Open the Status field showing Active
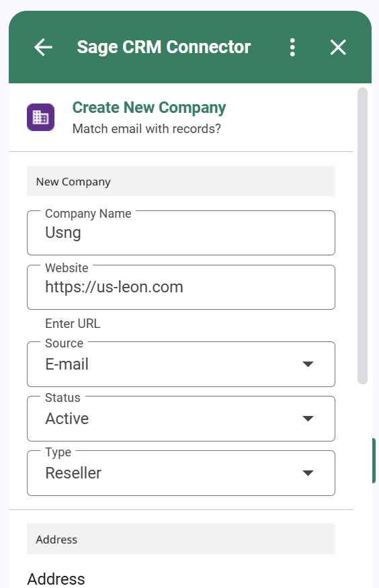Image resolution: width=379 pixels, height=588 pixels. coord(181,419)
